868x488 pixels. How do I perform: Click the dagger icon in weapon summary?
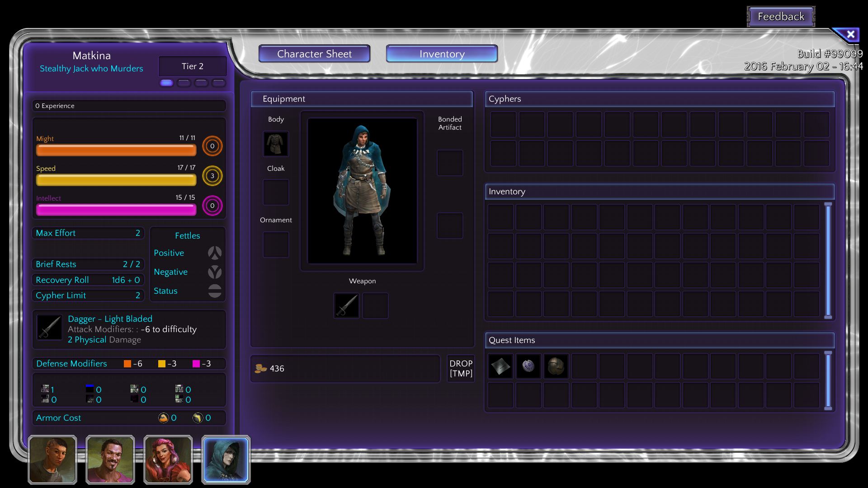pyautogui.click(x=49, y=327)
